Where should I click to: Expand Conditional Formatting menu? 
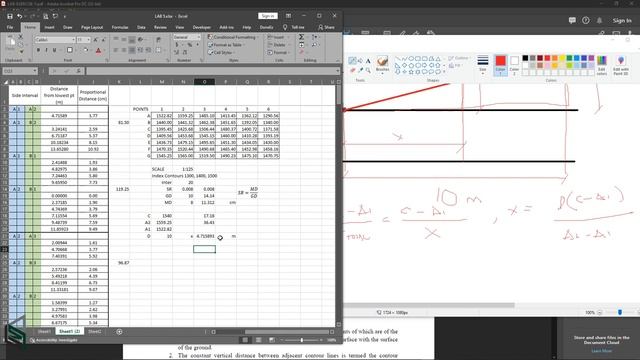(232, 37)
